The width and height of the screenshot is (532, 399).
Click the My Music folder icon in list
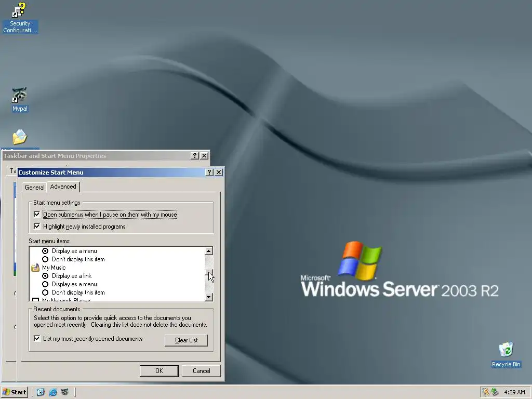[x=35, y=268]
